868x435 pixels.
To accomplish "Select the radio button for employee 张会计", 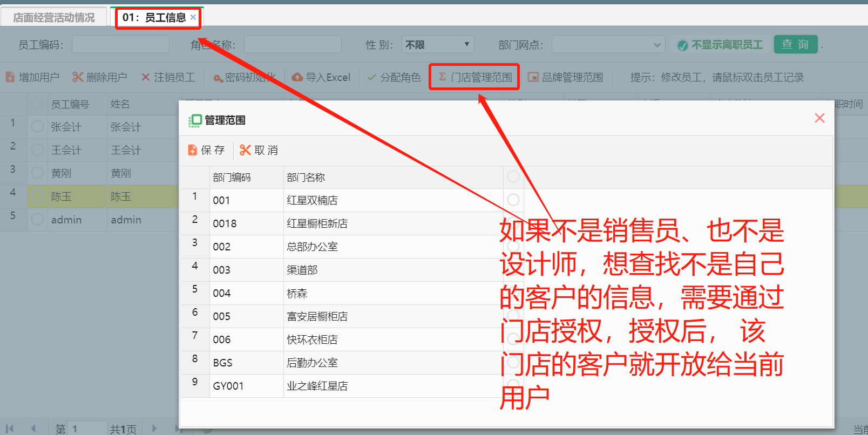I will 37,127.
